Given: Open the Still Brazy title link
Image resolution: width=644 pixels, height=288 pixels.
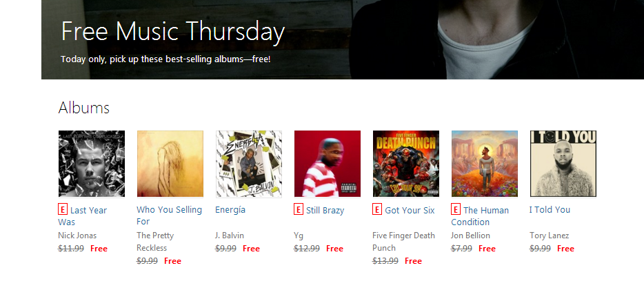Looking at the screenshot, I should click(325, 210).
